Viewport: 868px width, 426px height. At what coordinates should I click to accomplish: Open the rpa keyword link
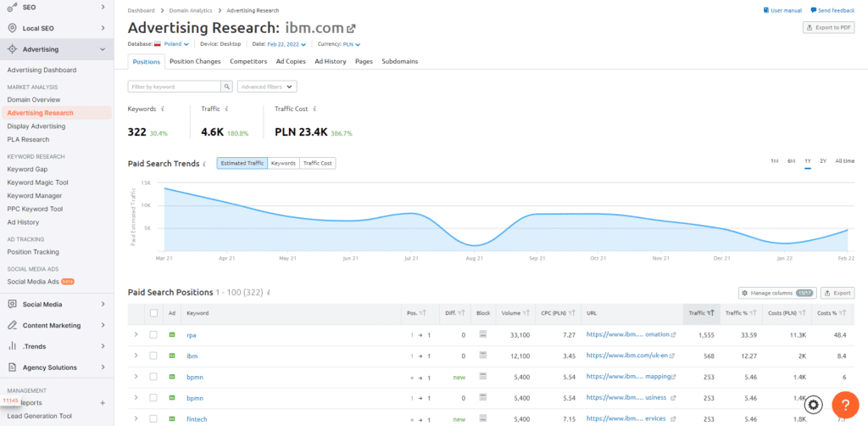(192, 334)
